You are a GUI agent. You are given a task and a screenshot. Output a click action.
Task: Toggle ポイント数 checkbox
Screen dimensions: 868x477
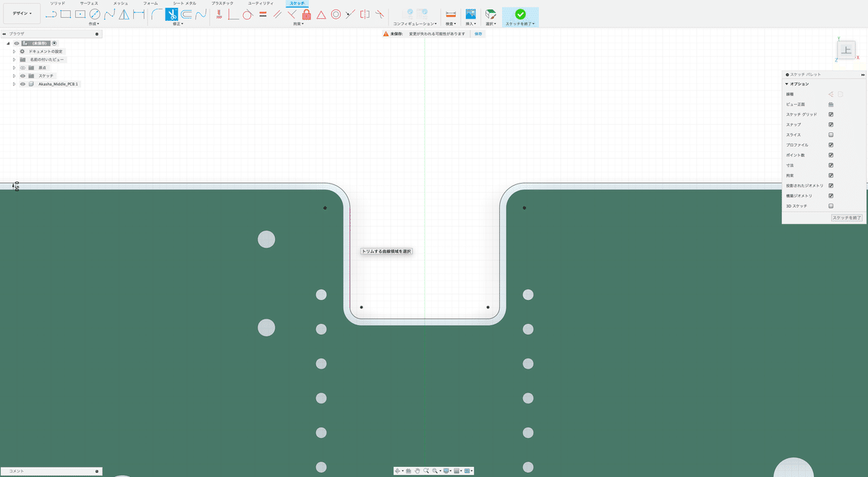[831, 155]
